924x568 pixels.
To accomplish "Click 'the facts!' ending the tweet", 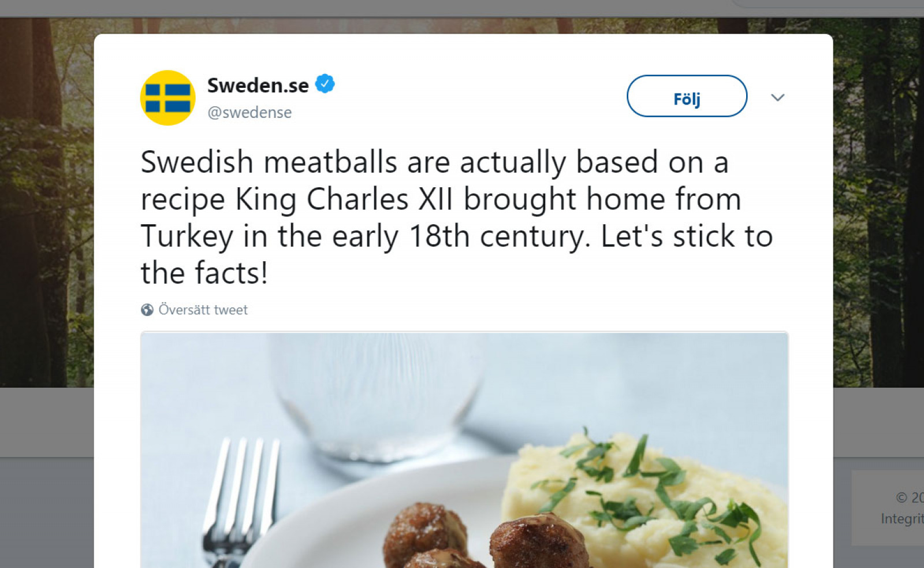I will (204, 273).
